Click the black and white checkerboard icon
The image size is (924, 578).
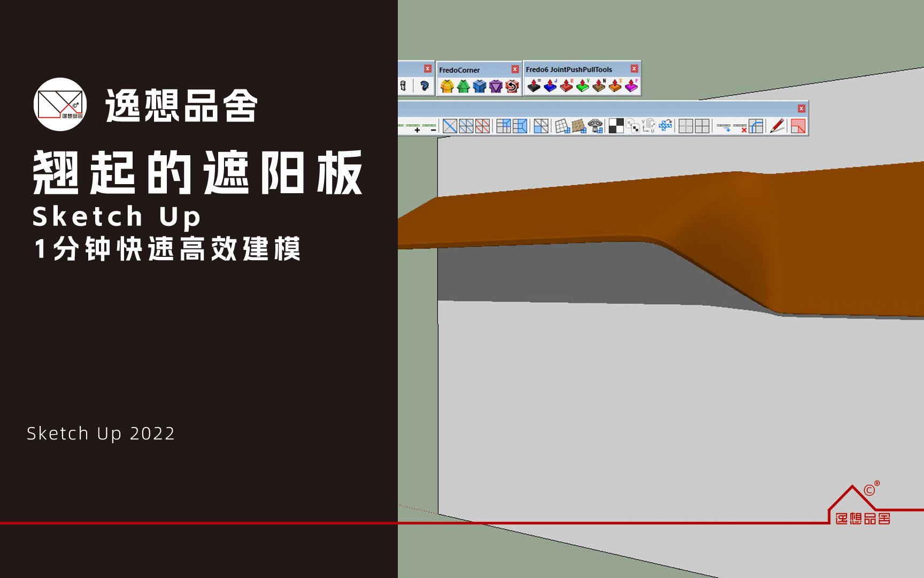tap(616, 126)
